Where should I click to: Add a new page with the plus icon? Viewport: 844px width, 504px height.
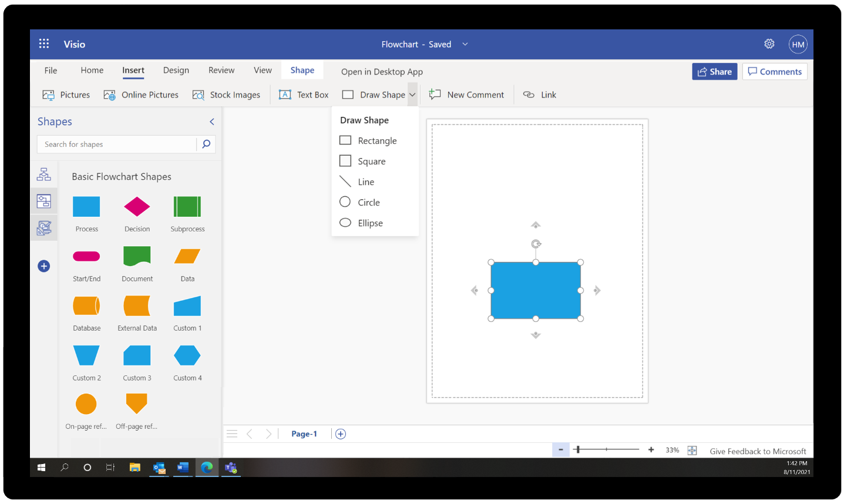[x=340, y=434]
